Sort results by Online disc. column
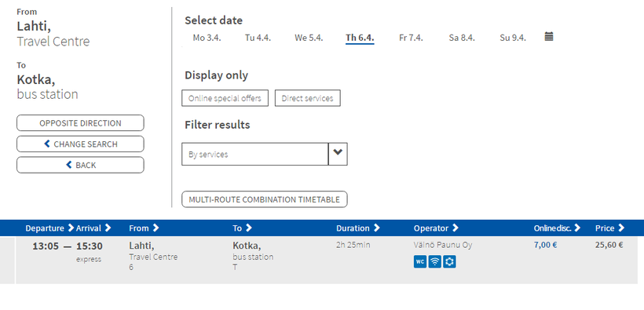Viewport: 644px width, 310px height. click(x=558, y=228)
